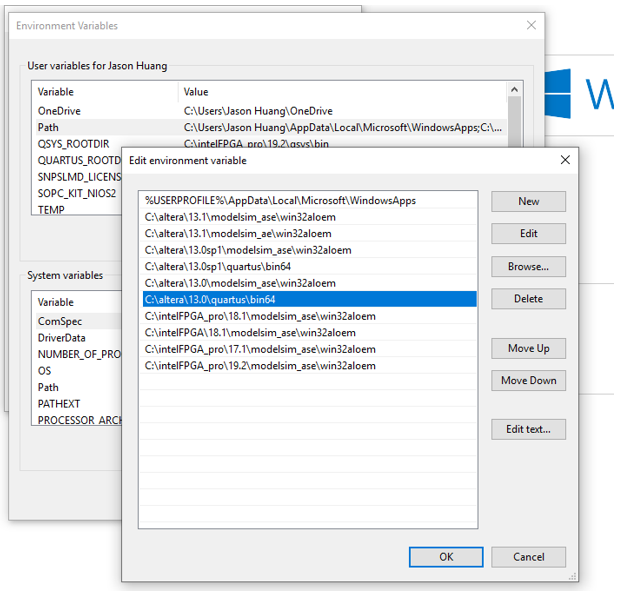Move the selected entry up
The width and height of the screenshot is (620, 592).
[528, 348]
